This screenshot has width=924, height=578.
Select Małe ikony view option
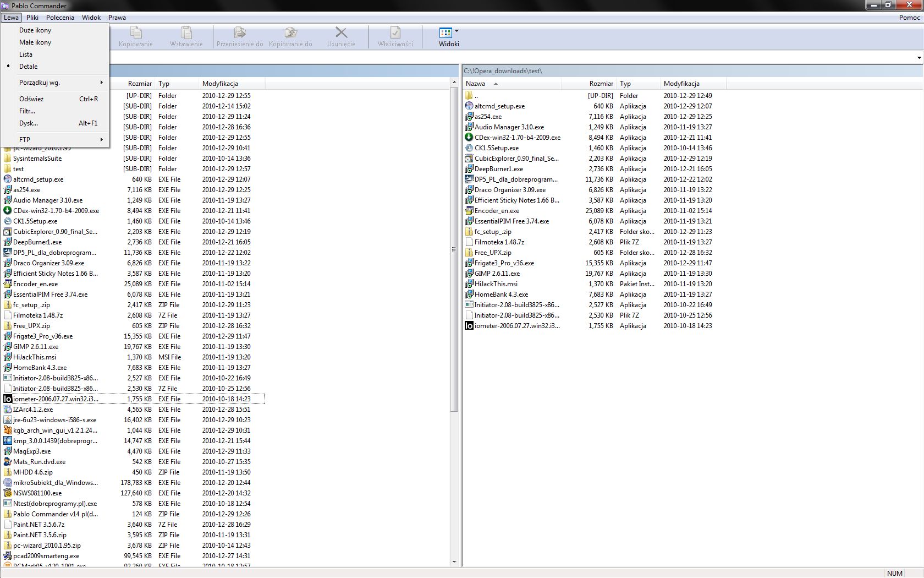pos(35,42)
